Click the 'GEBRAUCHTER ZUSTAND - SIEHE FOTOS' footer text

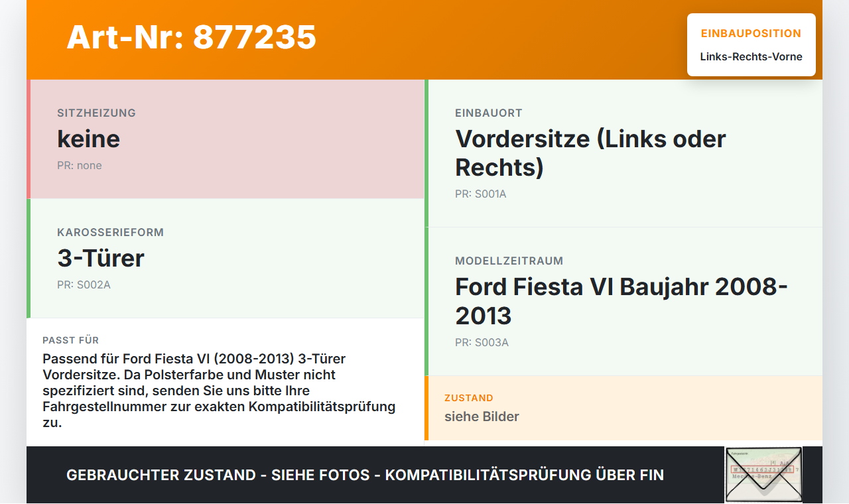pyautogui.click(x=365, y=475)
